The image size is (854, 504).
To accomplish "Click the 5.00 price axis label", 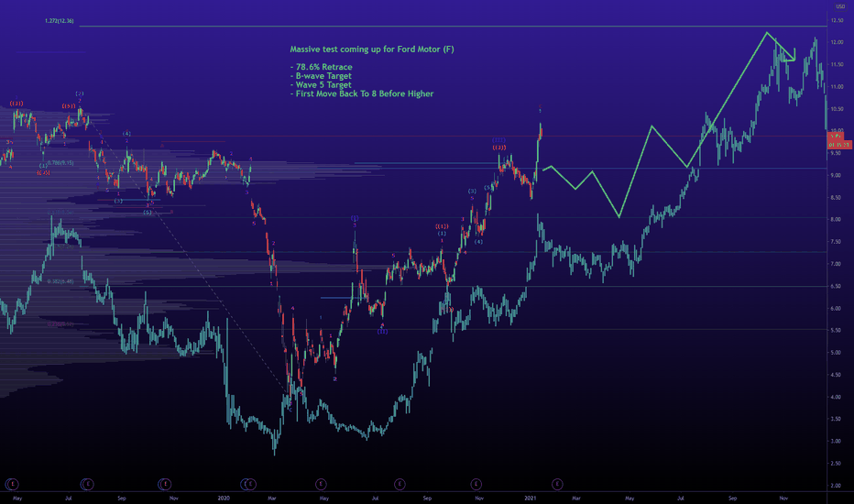I will point(836,353).
